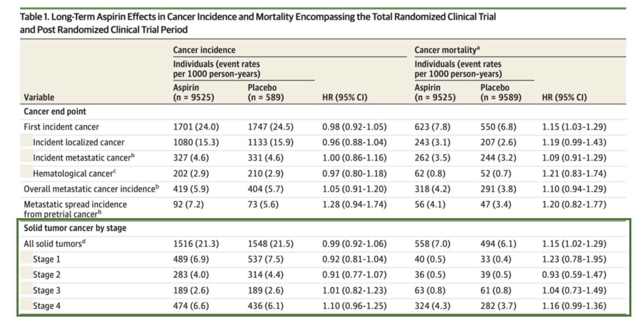This screenshot has height=324, width=644.
Task: Click the 'Solid tumor cancer by stage' heading
Action: point(75,228)
